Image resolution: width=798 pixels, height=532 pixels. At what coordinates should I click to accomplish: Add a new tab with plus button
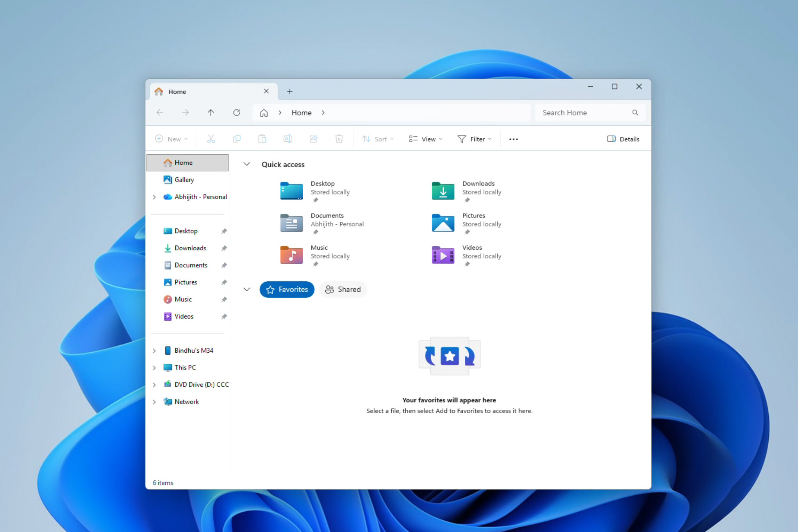pyautogui.click(x=289, y=92)
